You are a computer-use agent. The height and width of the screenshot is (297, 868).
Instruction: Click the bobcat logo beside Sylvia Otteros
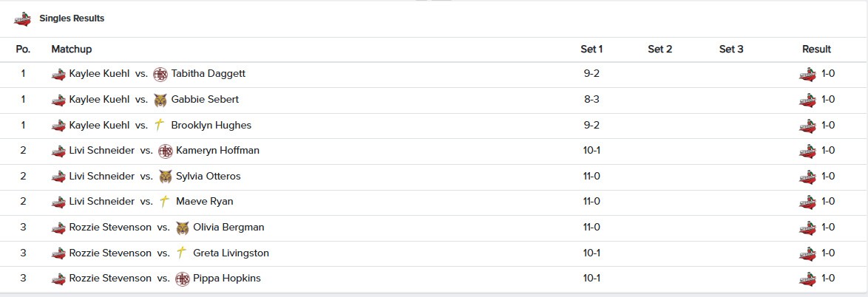(166, 177)
